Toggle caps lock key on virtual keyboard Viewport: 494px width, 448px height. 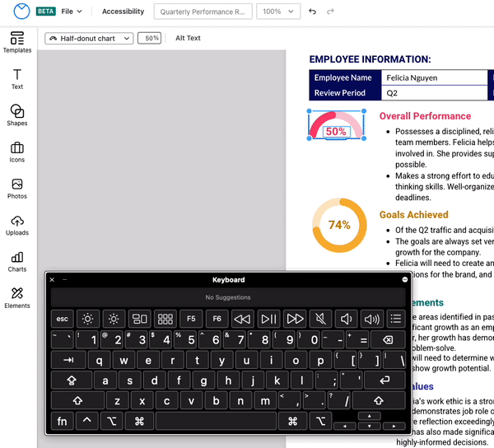pyautogui.click(x=72, y=380)
